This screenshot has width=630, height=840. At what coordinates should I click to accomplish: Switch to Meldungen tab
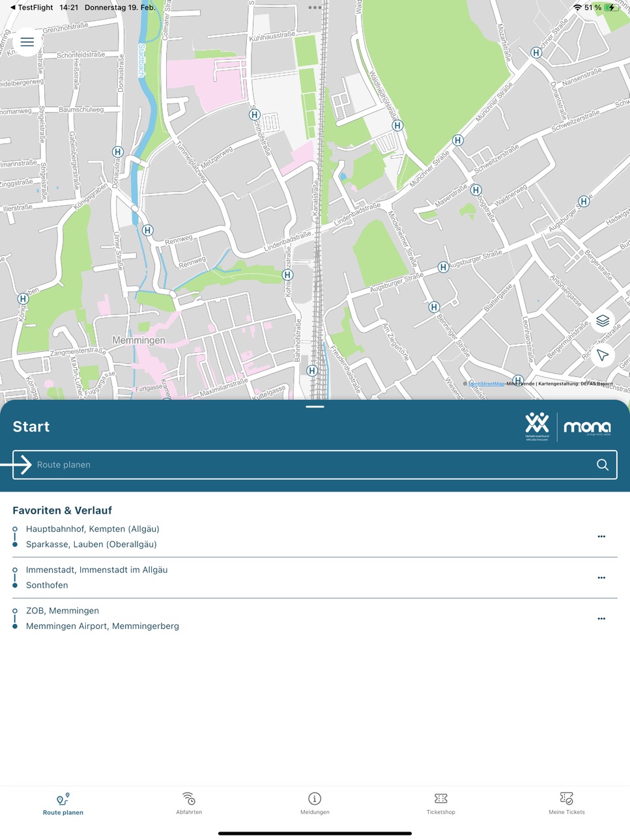pos(315,804)
